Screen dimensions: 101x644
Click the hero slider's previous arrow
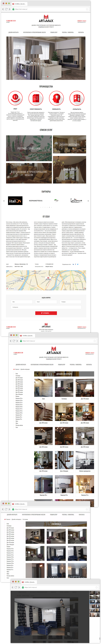coord(10,58)
